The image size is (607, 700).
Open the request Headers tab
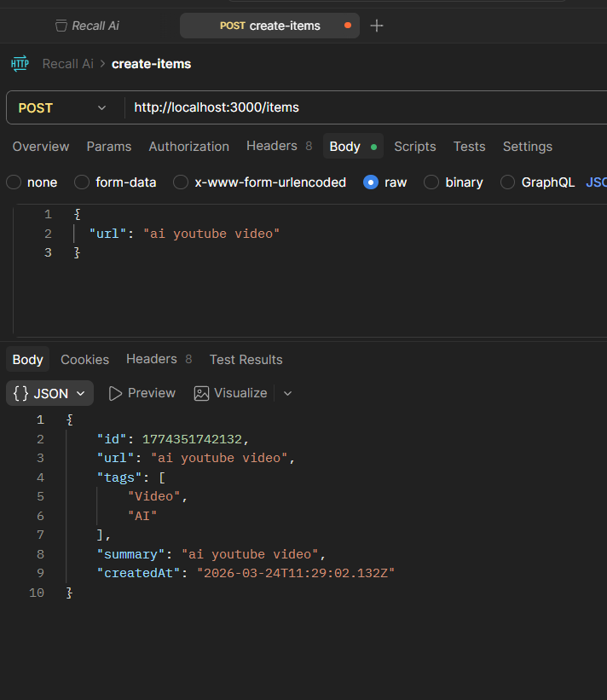click(279, 146)
